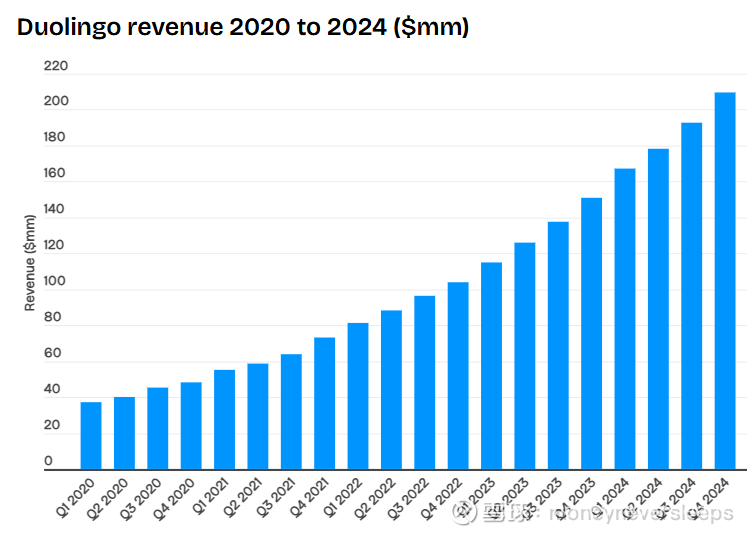Viewport: 755px width, 535px height.
Task: Select the Q4 2021 revenue bar
Action: pos(325,403)
